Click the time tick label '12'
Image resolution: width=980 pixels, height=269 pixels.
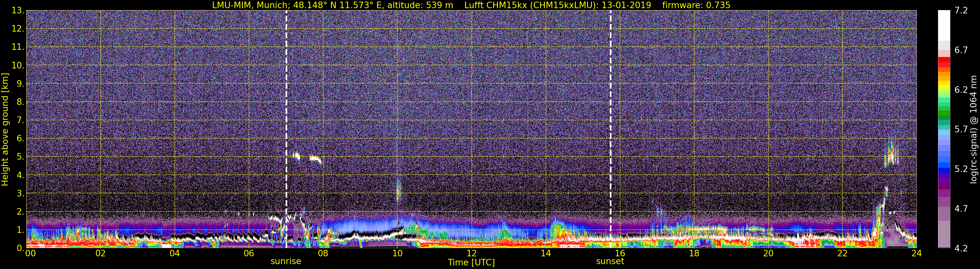[471, 254]
